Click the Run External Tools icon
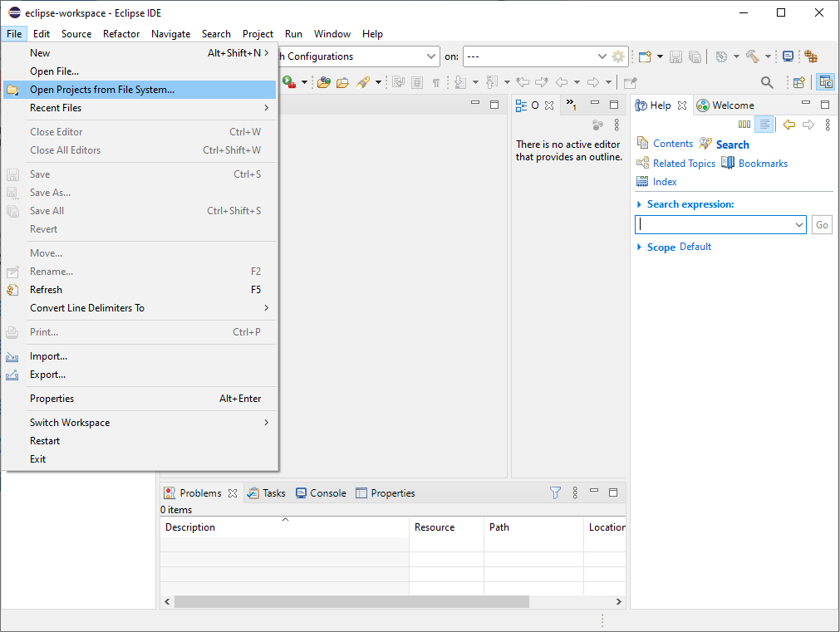 289,82
